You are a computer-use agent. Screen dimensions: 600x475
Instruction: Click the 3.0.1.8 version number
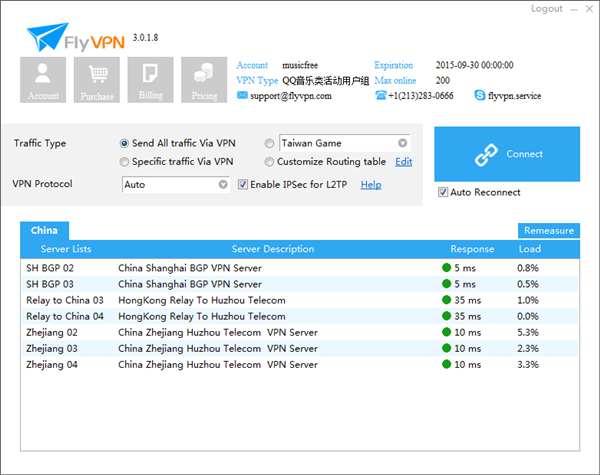(145, 38)
